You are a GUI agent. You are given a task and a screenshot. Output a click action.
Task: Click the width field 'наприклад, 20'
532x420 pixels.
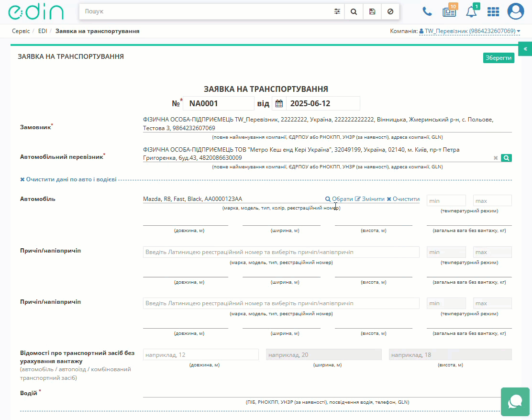pos(324,355)
